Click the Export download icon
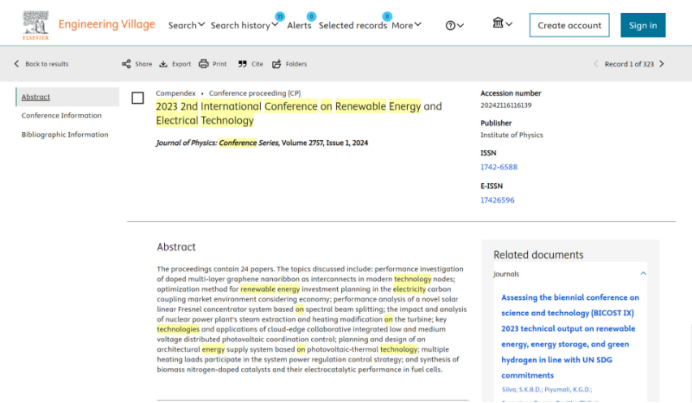Screen dimensions: 692x403 coord(163,64)
